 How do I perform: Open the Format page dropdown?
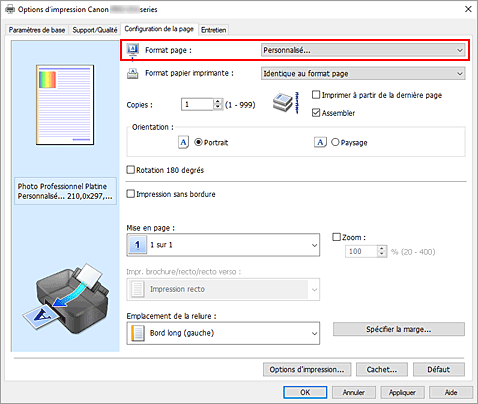point(363,50)
